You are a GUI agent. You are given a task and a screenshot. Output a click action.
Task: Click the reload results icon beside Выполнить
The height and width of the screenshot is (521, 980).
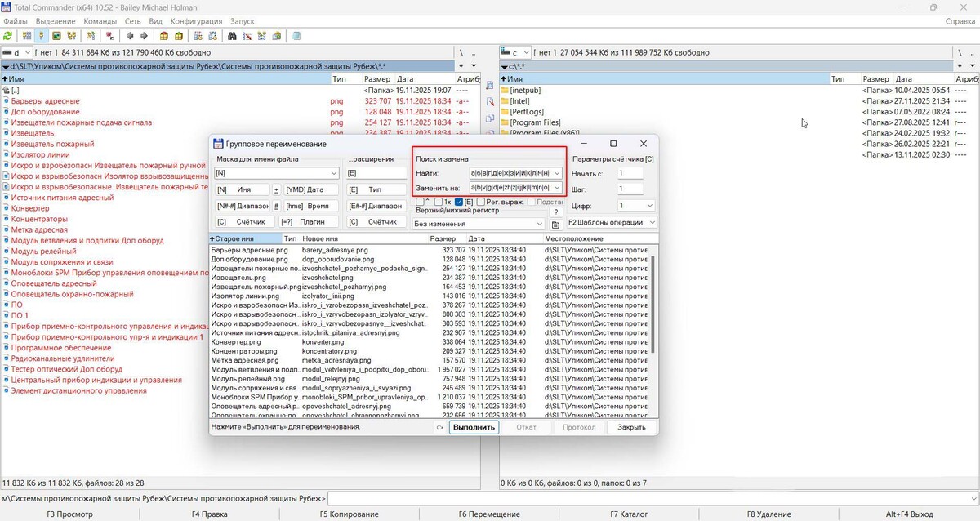click(x=439, y=427)
